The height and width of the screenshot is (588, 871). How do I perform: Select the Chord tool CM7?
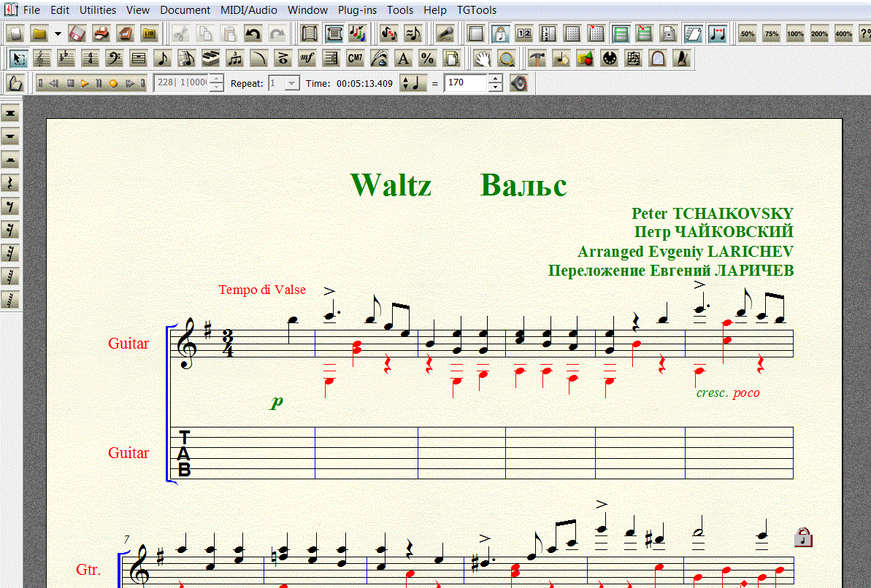[x=355, y=58]
